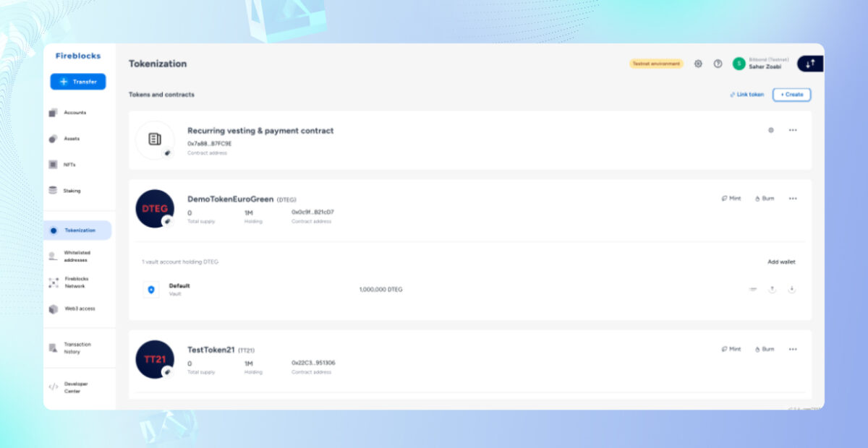Click the Transfer button
Viewport: 868px width, 448px height.
77,82
